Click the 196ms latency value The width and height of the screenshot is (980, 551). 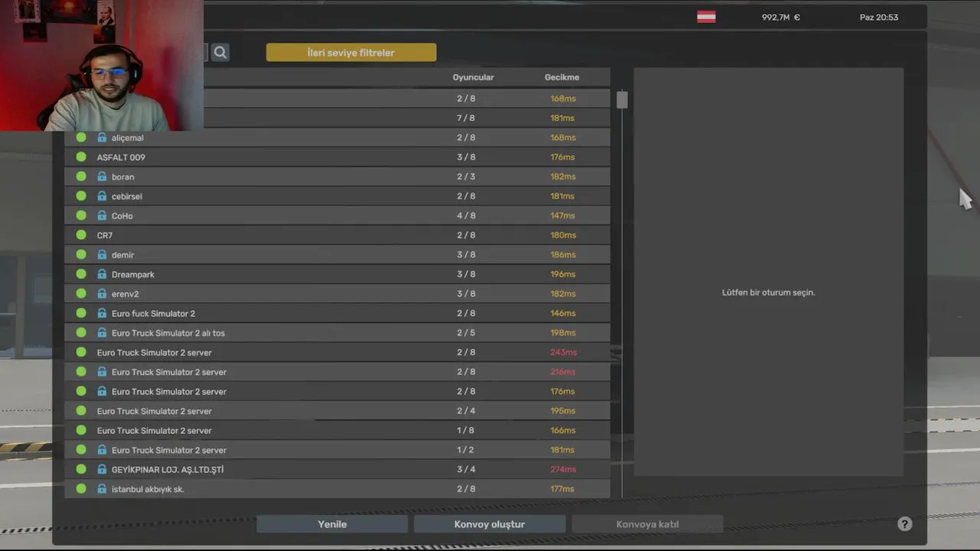point(563,274)
